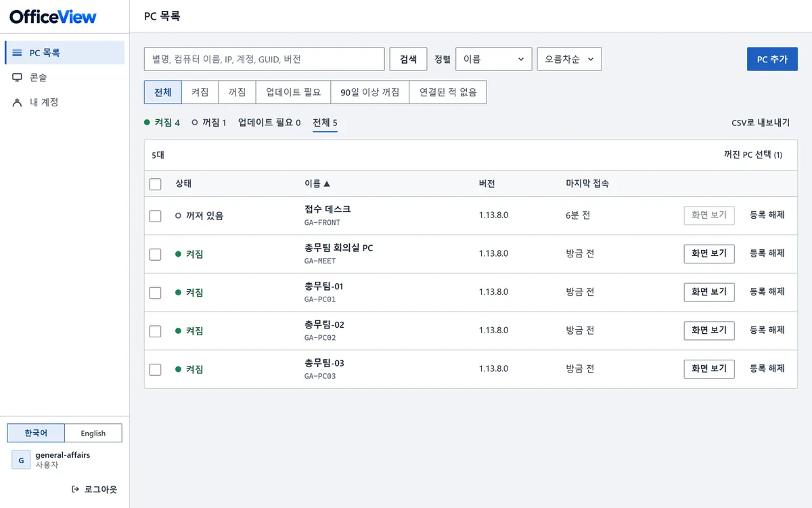This screenshot has height=508, width=812.
Task: Click the 마지막 접속 column header
Action: [587, 184]
